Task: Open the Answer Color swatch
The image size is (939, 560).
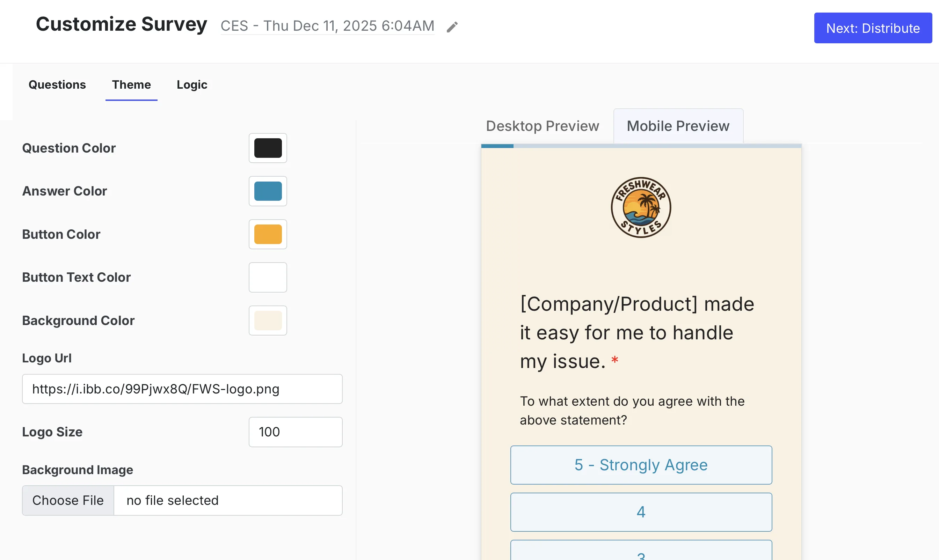Action: (268, 191)
